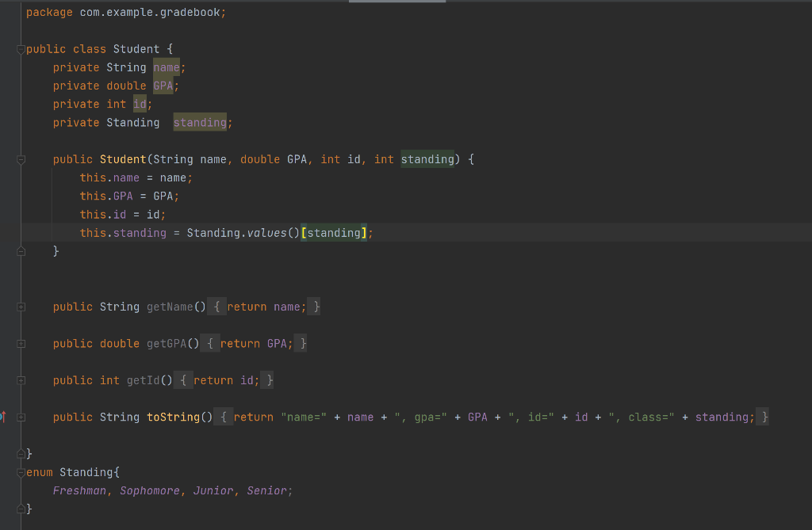Click the fold icon at the enum closing brace
The height and width of the screenshot is (530, 812).
[21, 509]
